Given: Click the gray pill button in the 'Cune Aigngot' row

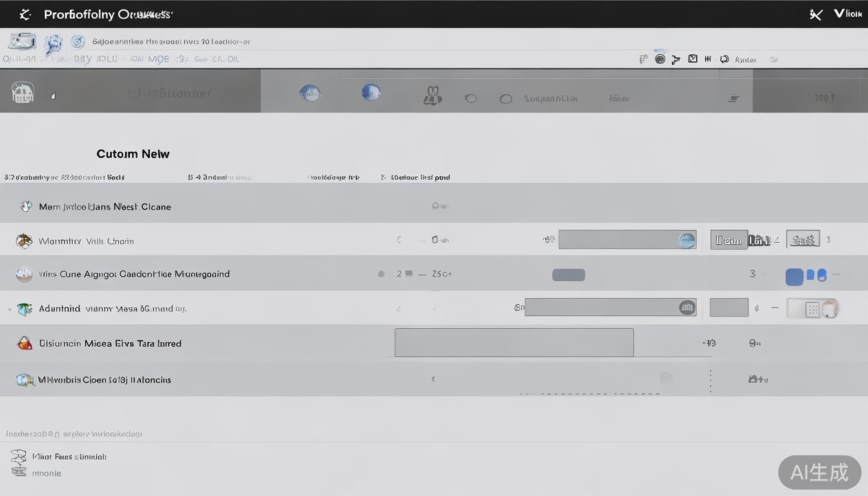Looking at the screenshot, I should (568, 275).
